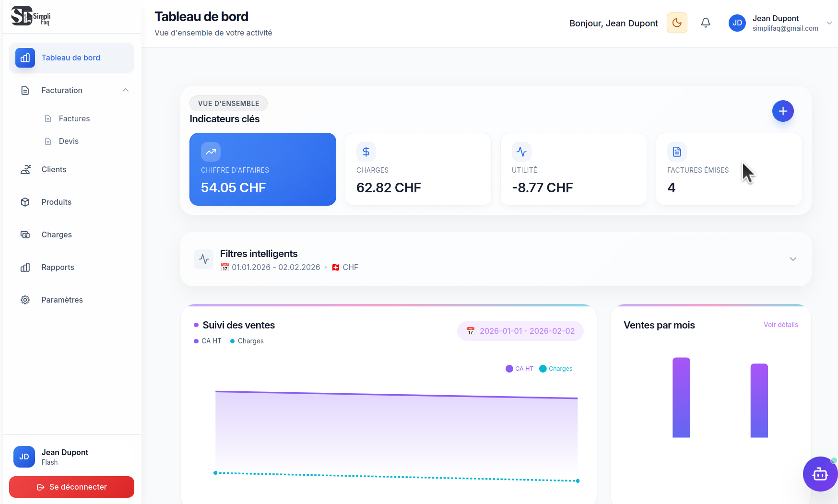The image size is (838, 504).
Task: Click the Se déconnecter button
Action: (71, 487)
